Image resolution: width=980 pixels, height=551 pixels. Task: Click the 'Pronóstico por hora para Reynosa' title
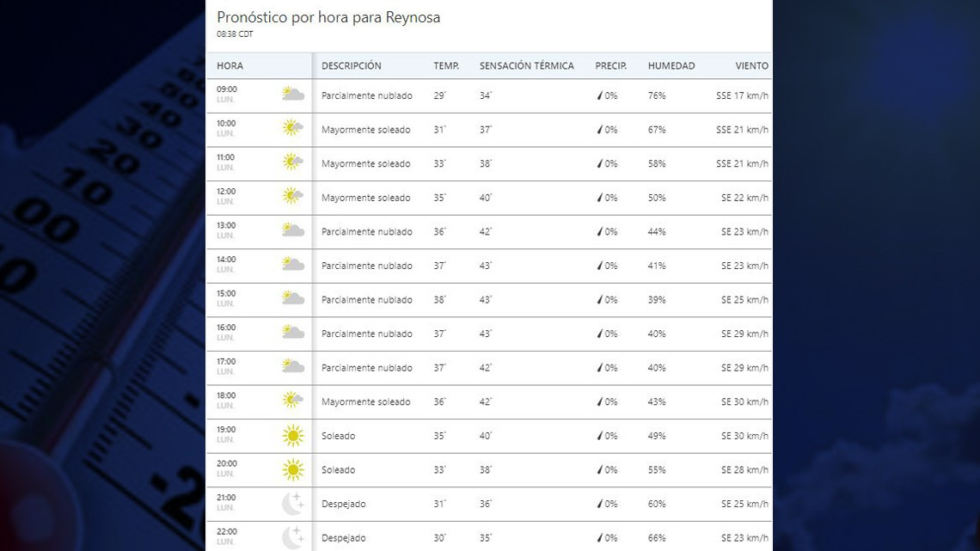(328, 17)
